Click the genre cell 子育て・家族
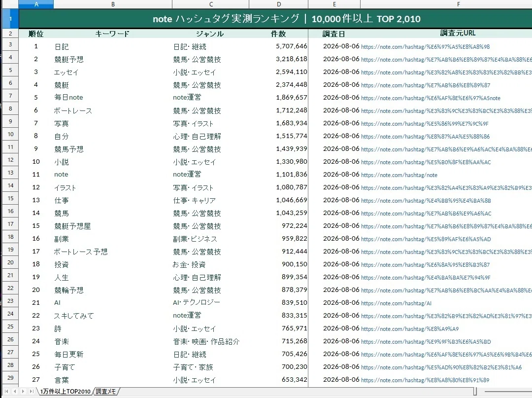Viewport: 532px width, 398px height. click(193, 367)
